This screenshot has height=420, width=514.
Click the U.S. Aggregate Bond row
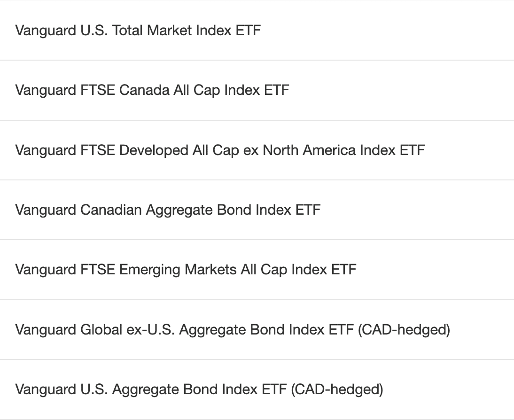coord(257,389)
